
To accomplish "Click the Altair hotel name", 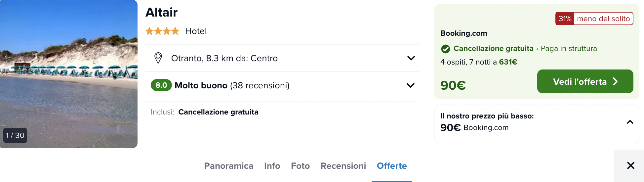I will pos(162,12).
